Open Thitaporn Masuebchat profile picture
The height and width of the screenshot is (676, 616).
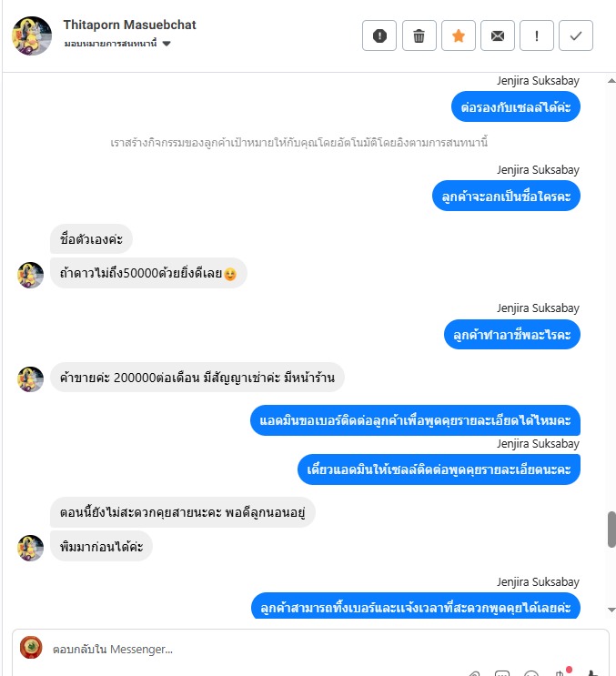[32, 35]
